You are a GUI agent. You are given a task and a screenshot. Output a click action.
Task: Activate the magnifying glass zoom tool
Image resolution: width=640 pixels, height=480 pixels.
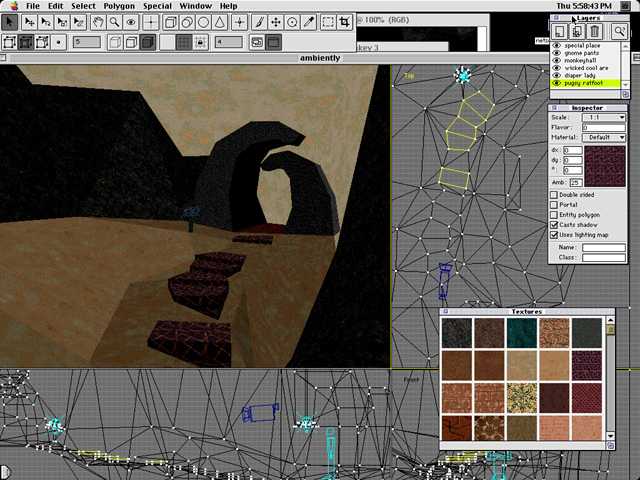point(115,21)
